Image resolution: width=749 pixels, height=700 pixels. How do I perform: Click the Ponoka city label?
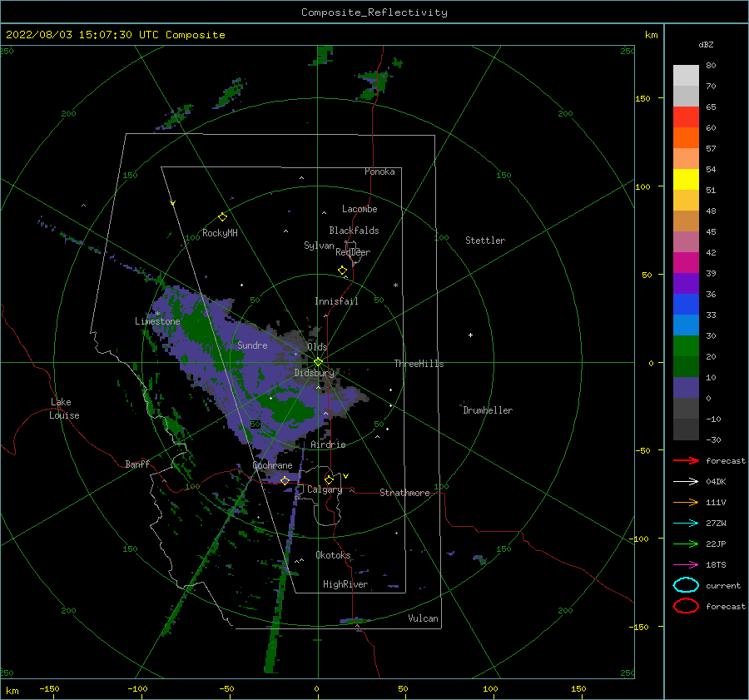click(379, 171)
